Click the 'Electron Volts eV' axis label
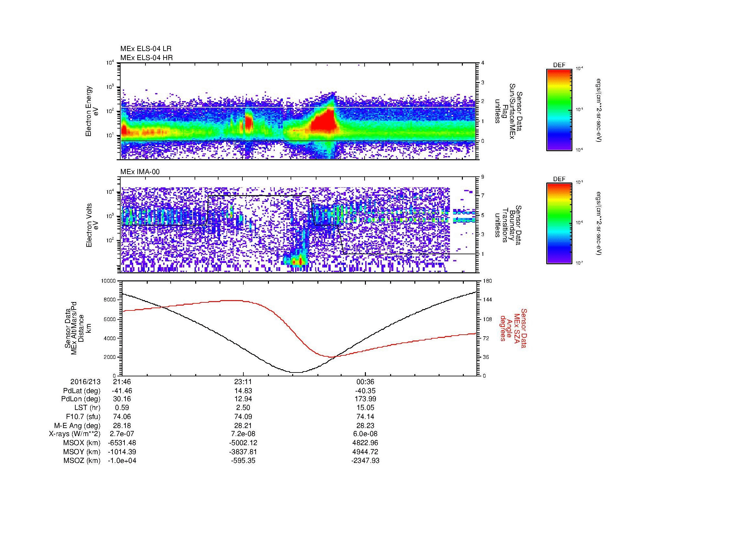This screenshot has height=534, width=756. pyautogui.click(x=92, y=225)
